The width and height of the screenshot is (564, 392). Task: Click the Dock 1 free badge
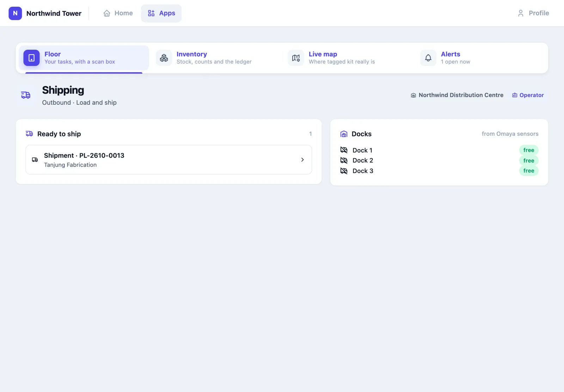click(529, 150)
